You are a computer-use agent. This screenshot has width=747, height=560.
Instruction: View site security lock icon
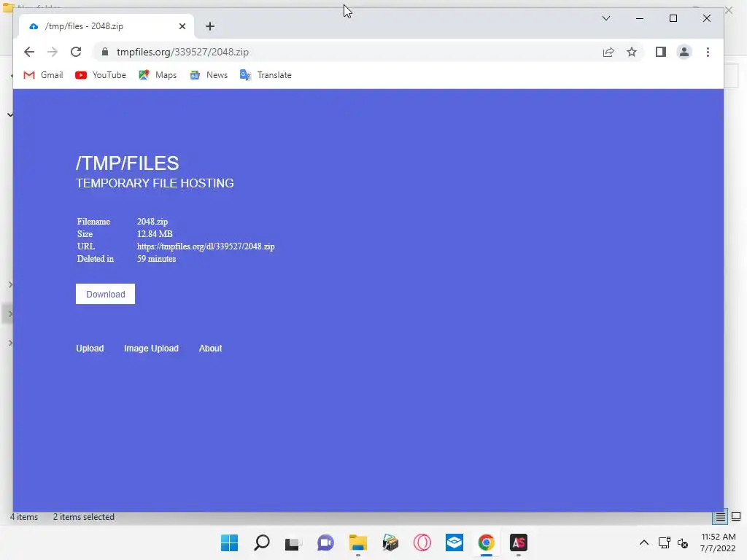point(105,52)
